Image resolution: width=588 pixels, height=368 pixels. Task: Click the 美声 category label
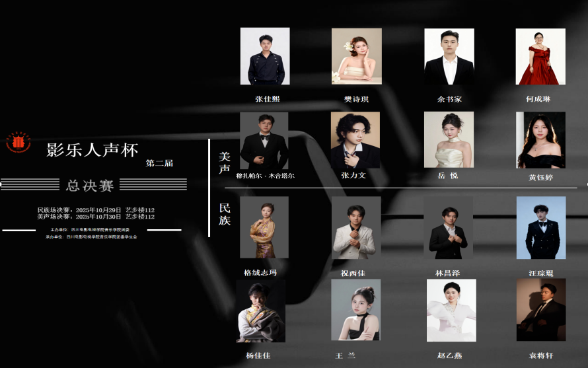click(225, 163)
